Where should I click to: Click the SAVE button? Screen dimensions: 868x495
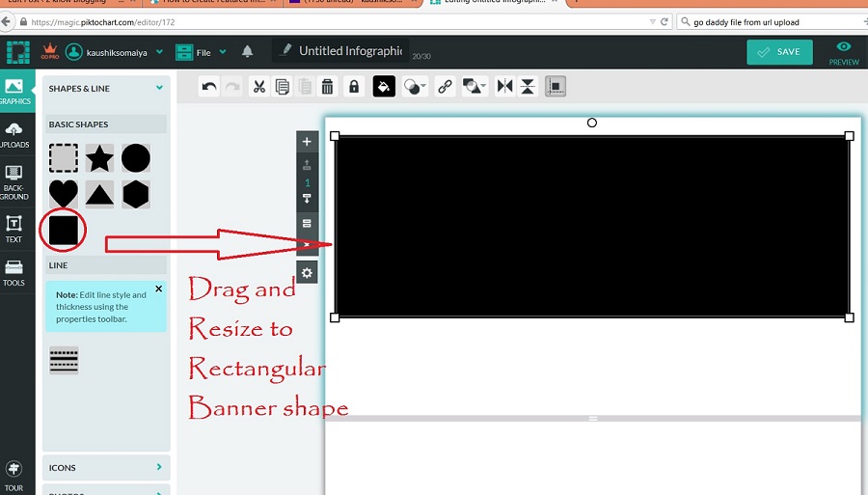(779, 52)
